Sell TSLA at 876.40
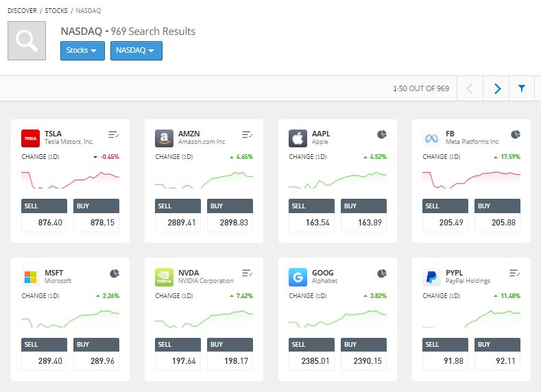 [x=44, y=215]
